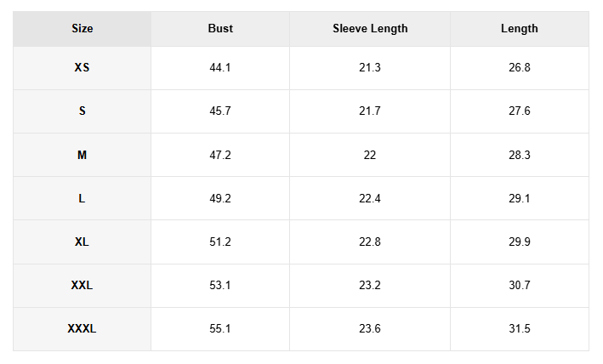
Task: Click sleeve length value 21.7
Action: [x=370, y=111]
